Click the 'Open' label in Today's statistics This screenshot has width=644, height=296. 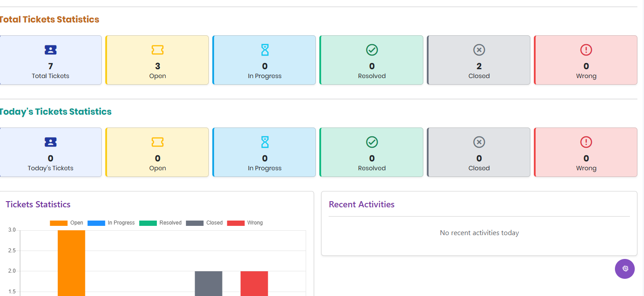pos(158,168)
